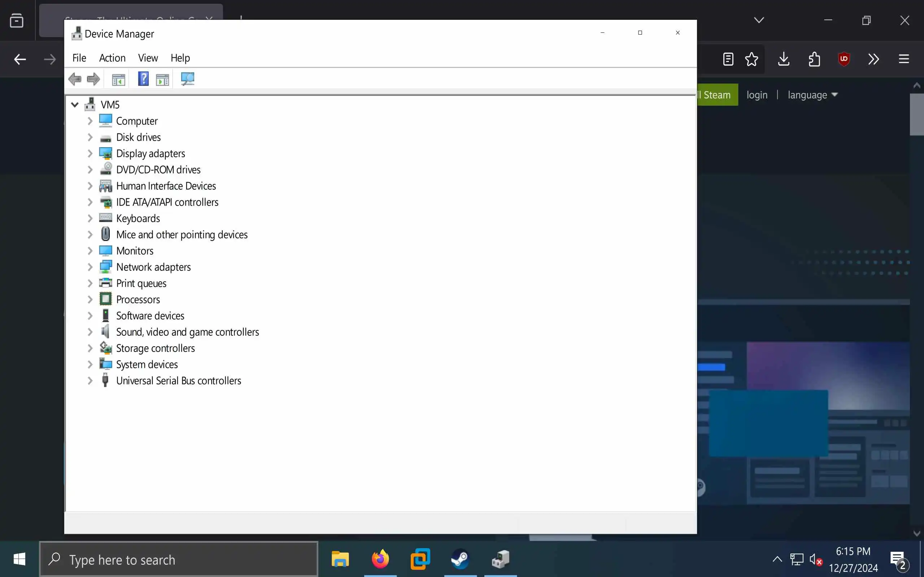This screenshot has width=924, height=577.
Task: Click the Show/Hide Console Tree toolbar icon
Action: (x=118, y=79)
